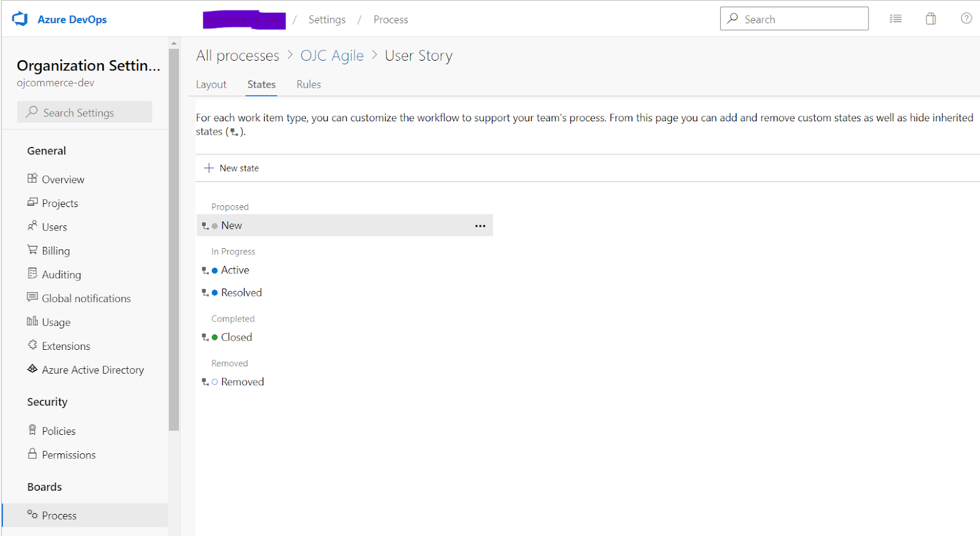Screen dimensions: 980x536
Task: Open the ellipsis menu on New state
Action: [x=480, y=226]
